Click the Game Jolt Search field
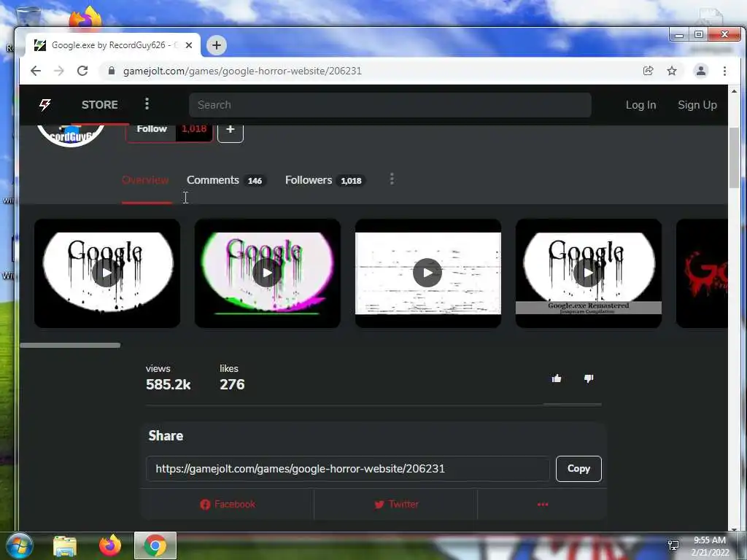Image resolution: width=747 pixels, height=560 pixels. tap(390, 105)
